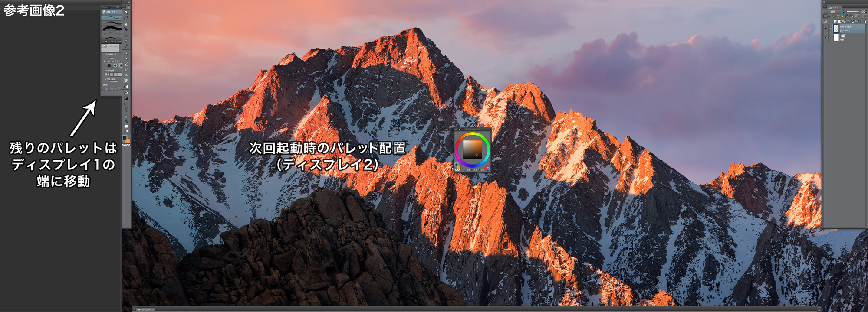This screenshot has width=868, height=312.
Task: Click the brush stroke preview in the tool property palette
Action: click(x=111, y=48)
